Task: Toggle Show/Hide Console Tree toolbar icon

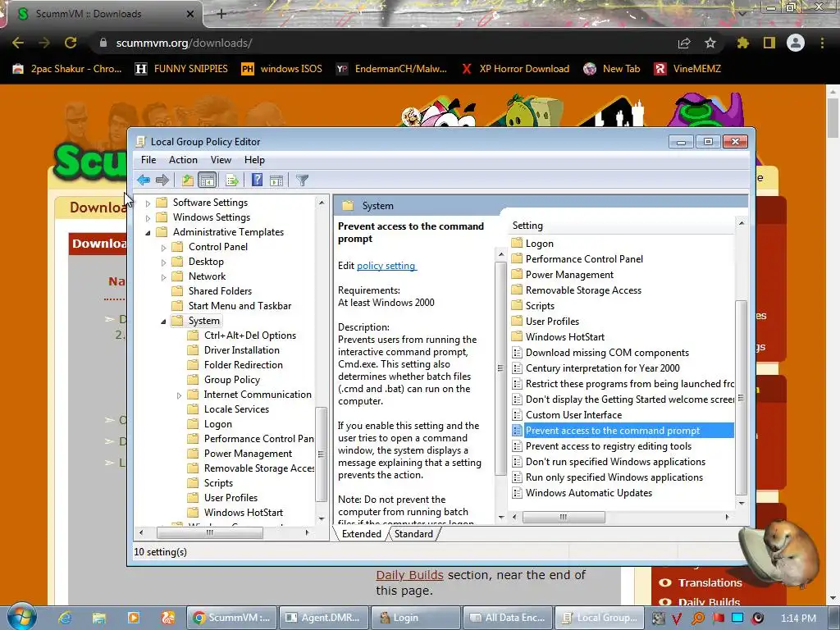Action: click(x=207, y=180)
